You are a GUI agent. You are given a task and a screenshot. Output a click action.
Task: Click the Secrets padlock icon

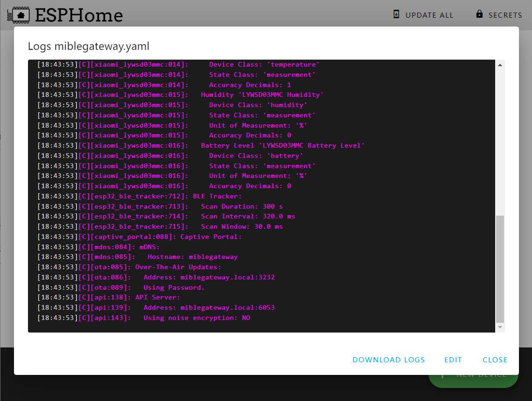pyautogui.click(x=479, y=14)
